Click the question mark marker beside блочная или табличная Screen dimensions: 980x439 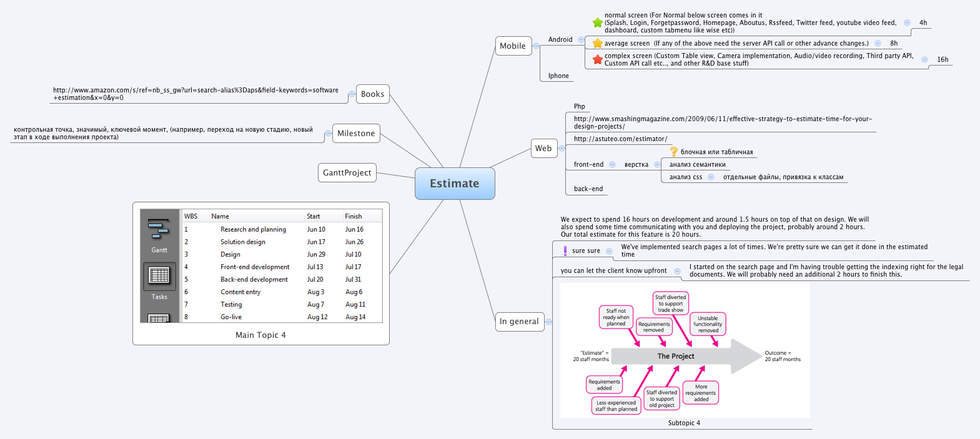pos(674,152)
